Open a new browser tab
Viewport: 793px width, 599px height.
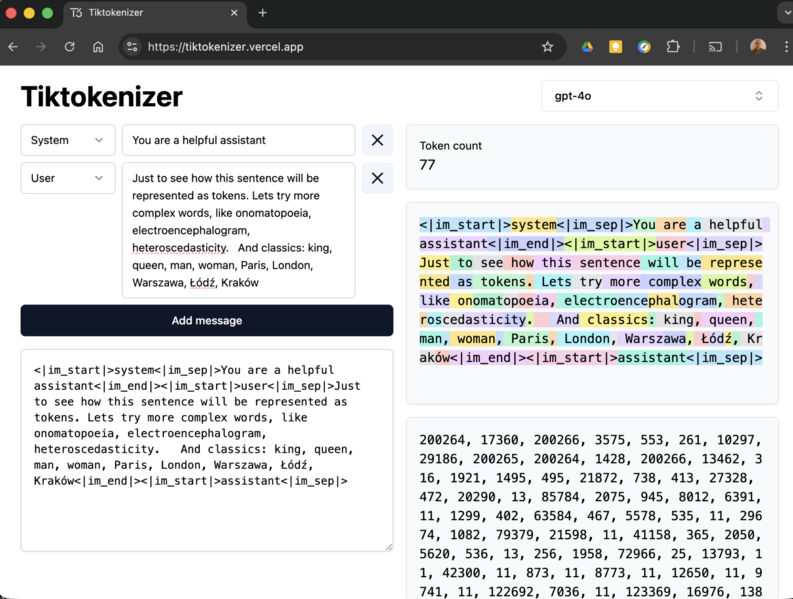pos(263,13)
